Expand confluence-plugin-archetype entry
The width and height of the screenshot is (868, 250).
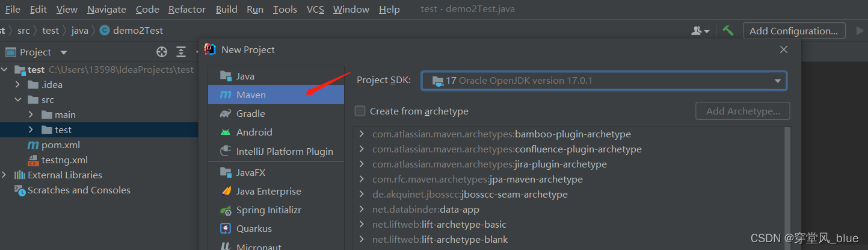tap(362, 149)
